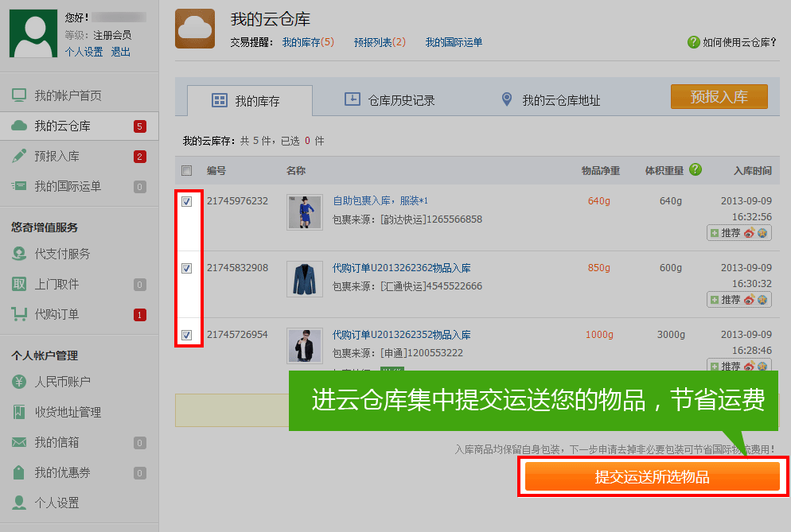Image resolution: width=791 pixels, height=532 pixels.
Task: Switch to 我的云仓库地址 tab
Action: click(x=551, y=100)
